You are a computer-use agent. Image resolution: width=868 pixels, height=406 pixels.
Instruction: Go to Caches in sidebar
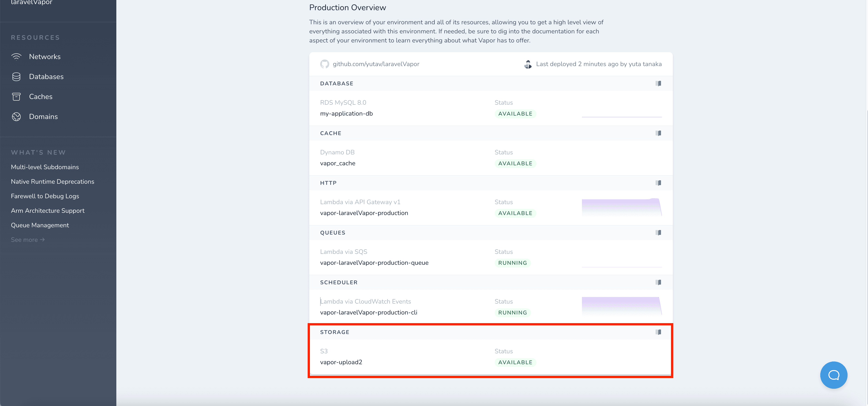coord(41,97)
